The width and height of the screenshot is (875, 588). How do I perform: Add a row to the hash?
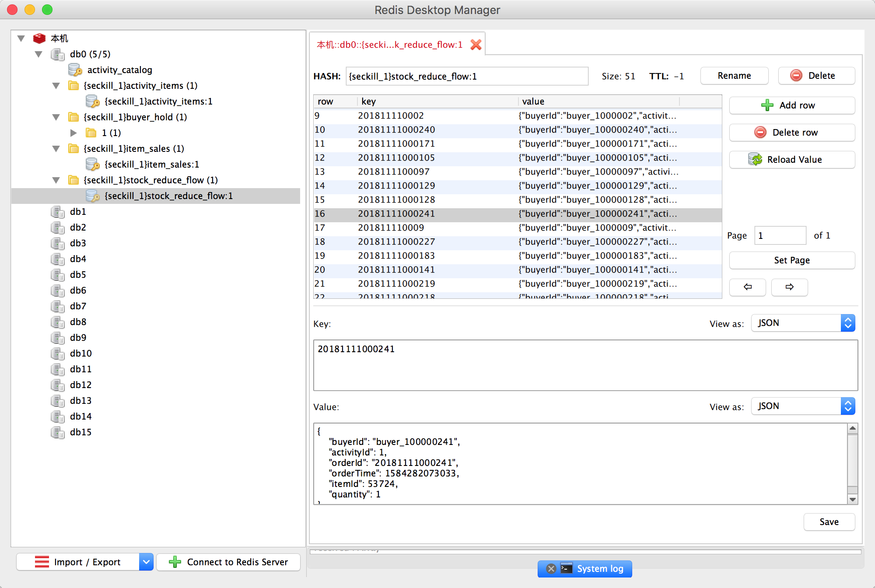point(792,105)
